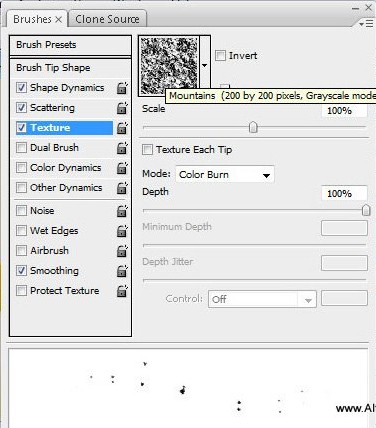Open the Brushes panel flyout menu
The width and height of the screenshot is (376, 428).
coord(366,24)
